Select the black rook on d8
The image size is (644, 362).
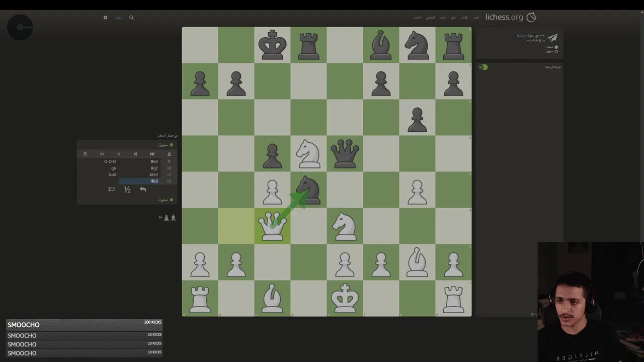click(308, 45)
